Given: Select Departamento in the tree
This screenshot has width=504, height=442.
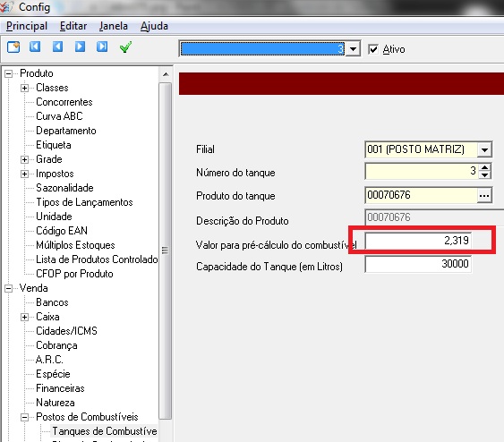Looking at the screenshot, I should point(66,131).
